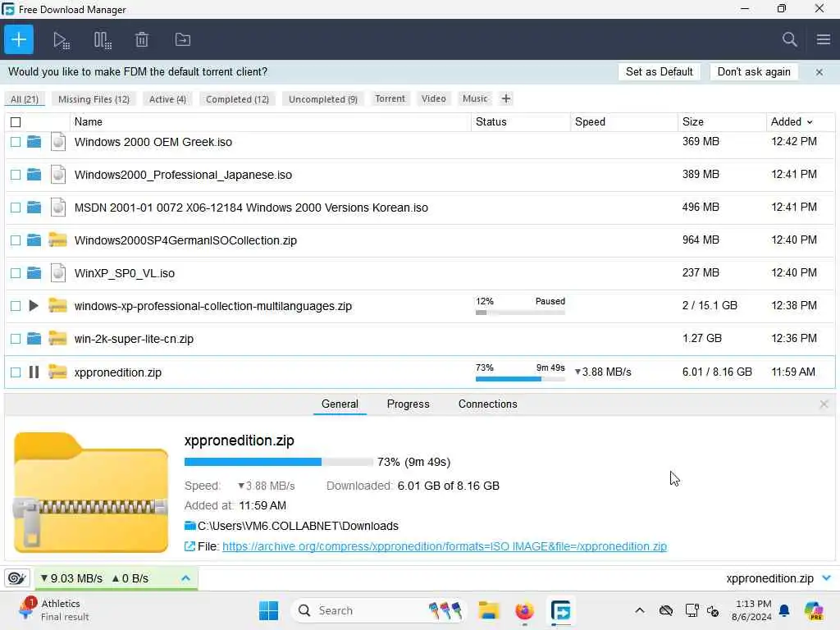840x630 pixels.
Task: Expand the speed panel chevron in status bar
Action: (x=185, y=578)
